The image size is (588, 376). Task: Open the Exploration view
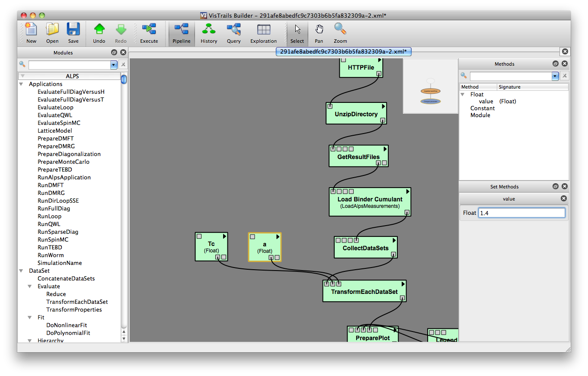tap(263, 30)
